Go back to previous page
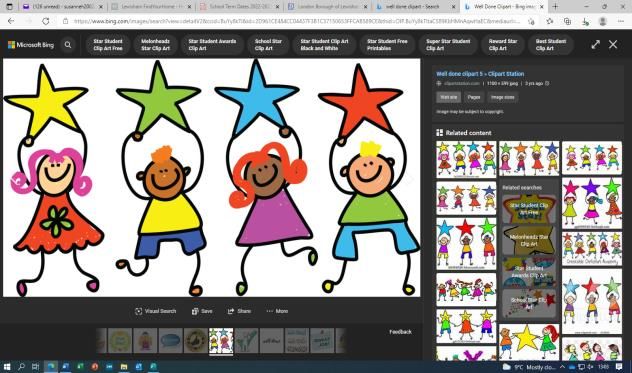 click(x=11, y=21)
